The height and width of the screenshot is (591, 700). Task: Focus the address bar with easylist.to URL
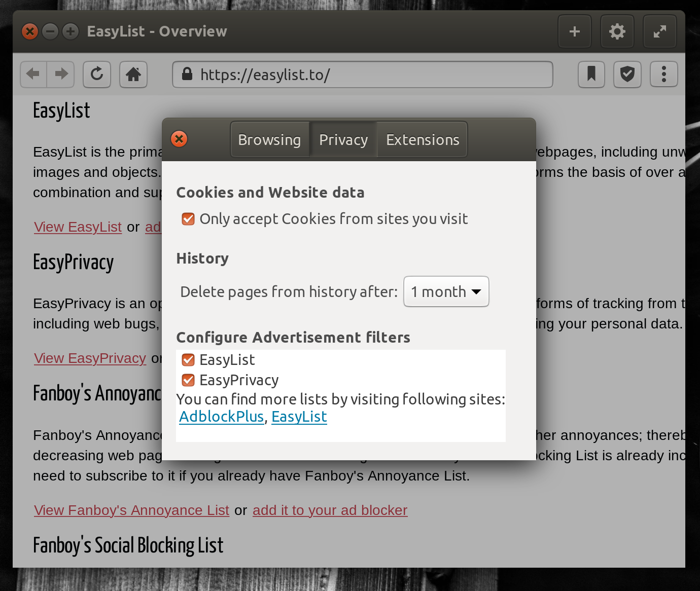click(x=363, y=75)
